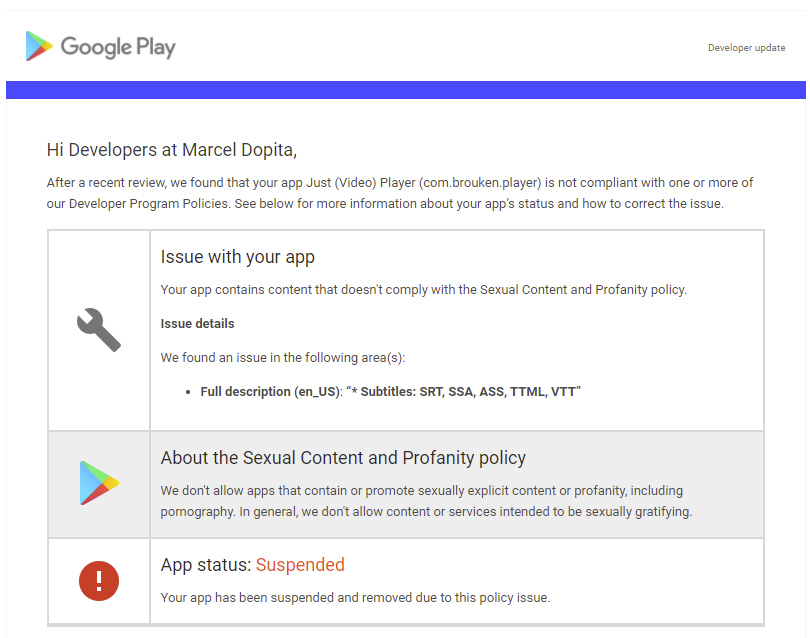
Task: Click the blue header divider bar
Action: 406,89
